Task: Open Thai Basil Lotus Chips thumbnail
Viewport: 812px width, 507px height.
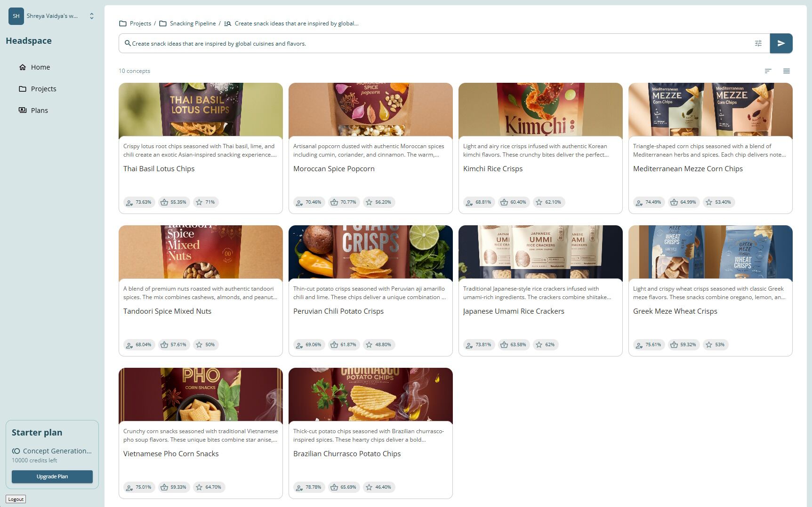Action: 201,110
